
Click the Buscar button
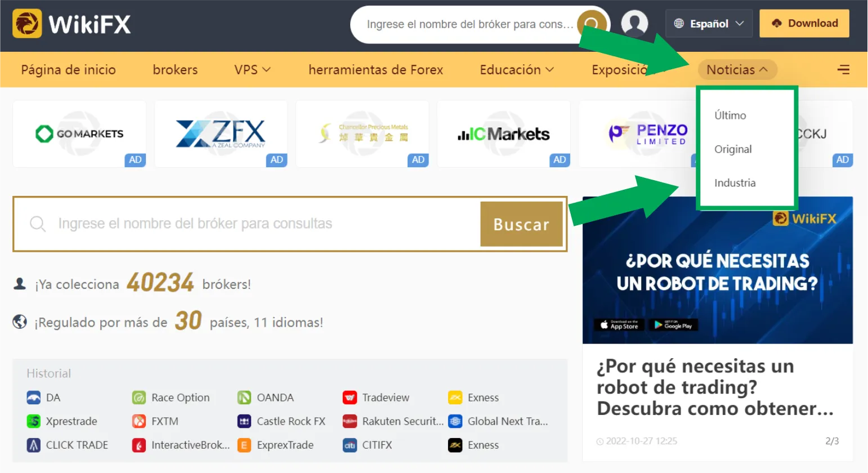pos(521,224)
